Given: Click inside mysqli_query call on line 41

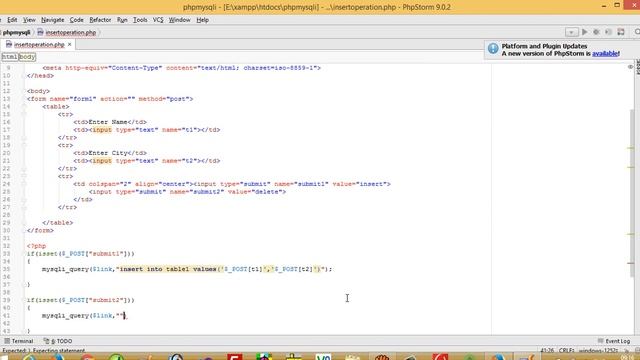Looking at the screenshot, I should (84, 316).
